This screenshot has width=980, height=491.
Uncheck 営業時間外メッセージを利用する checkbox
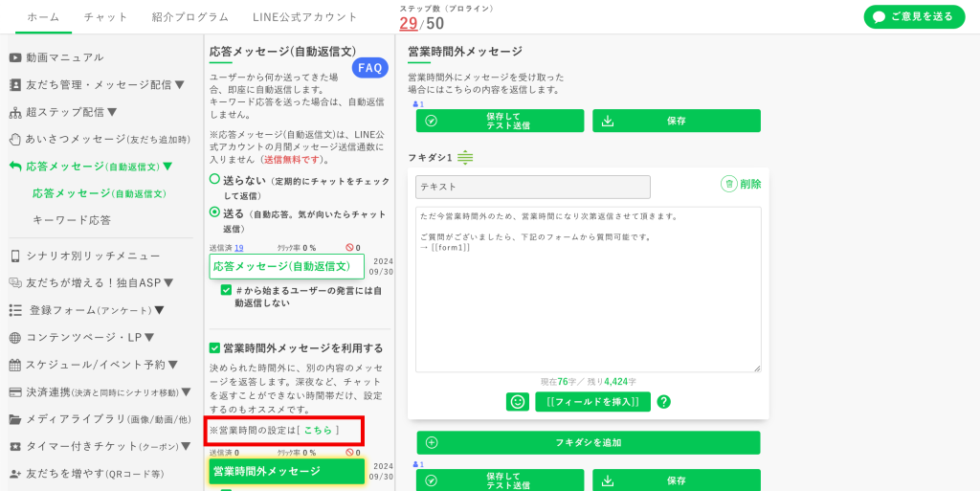214,348
